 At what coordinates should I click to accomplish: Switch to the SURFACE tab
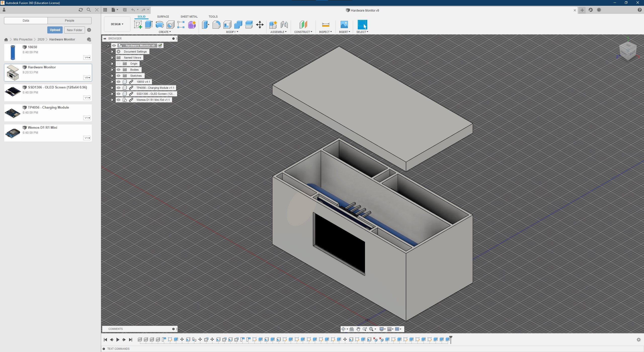click(163, 17)
